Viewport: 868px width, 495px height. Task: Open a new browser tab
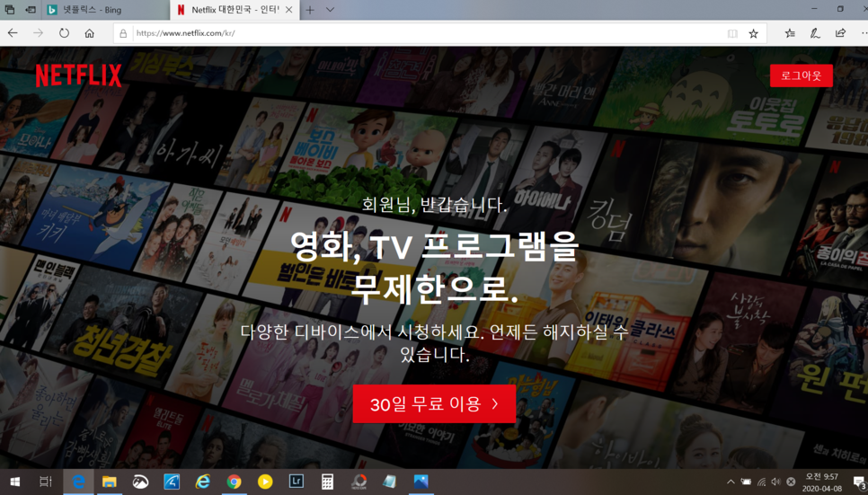click(310, 10)
